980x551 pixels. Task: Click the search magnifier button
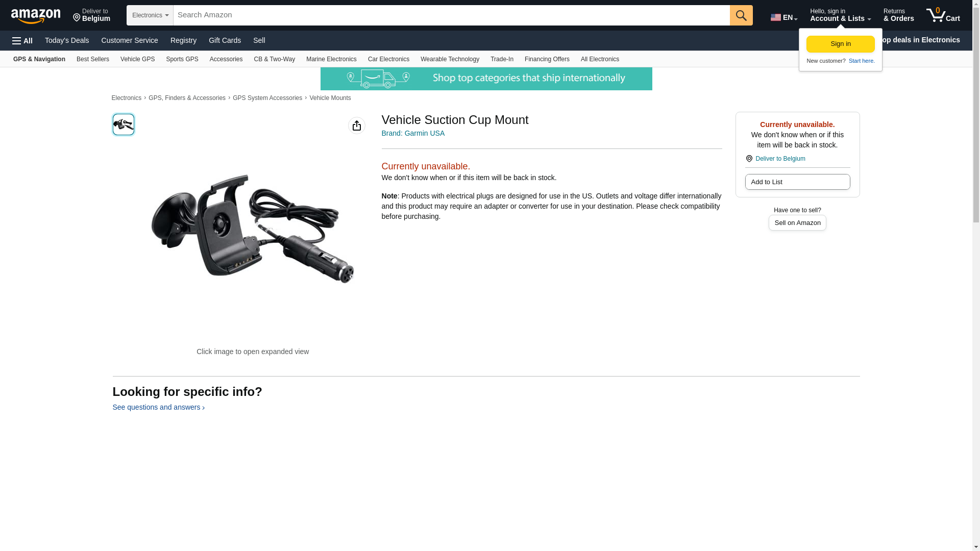[x=741, y=15]
